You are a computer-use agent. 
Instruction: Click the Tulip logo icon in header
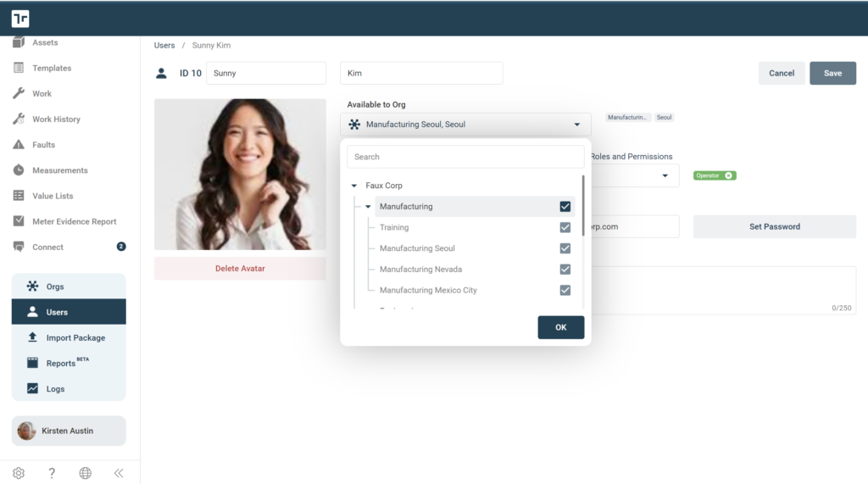20,19
